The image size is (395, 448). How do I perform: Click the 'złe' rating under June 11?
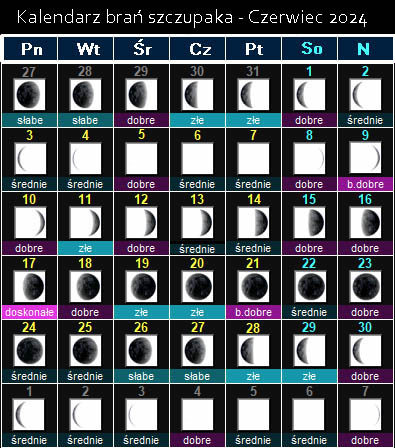(x=85, y=248)
